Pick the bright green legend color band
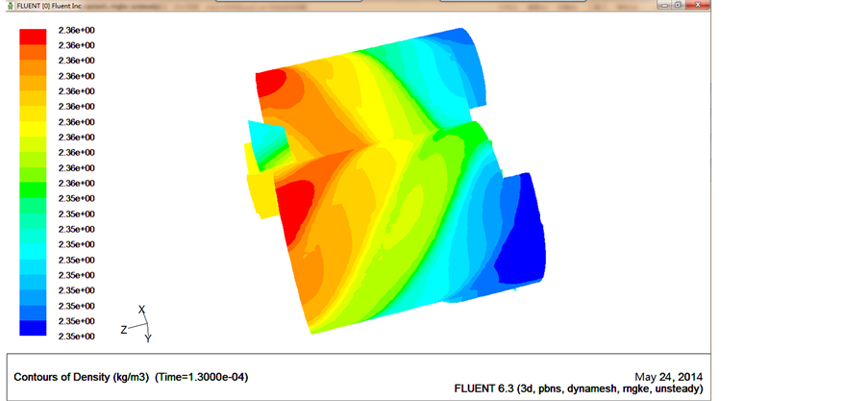The width and height of the screenshot is (868, 401). point(33,190)
